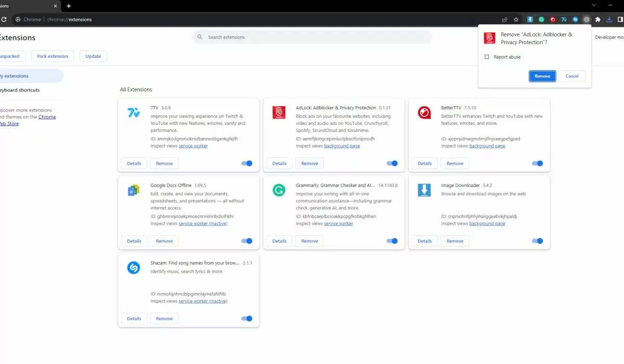The height and width of the screenshot is (364, 624).
Task: Reload the page with the refresh icon
Action: click(4, 20)
